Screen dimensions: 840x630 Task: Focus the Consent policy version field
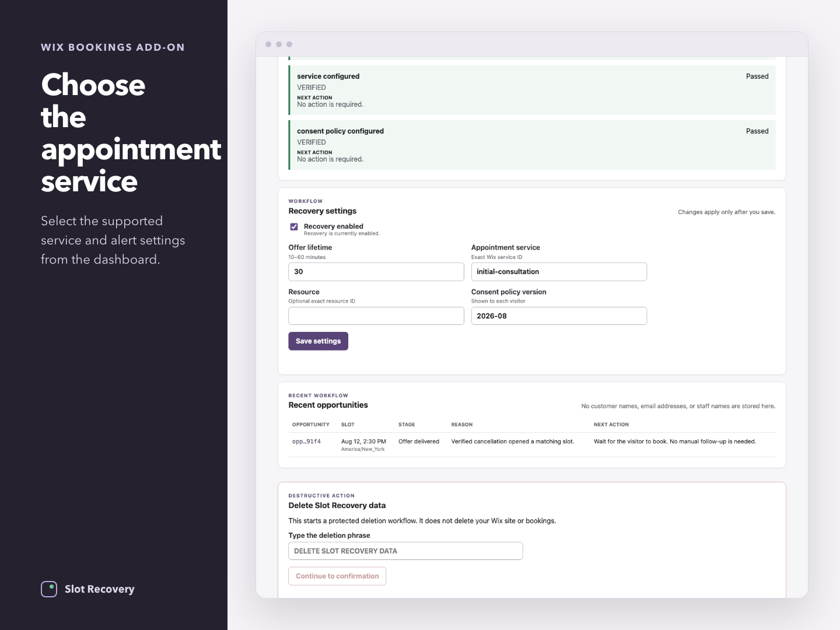(x=559, y=316)
